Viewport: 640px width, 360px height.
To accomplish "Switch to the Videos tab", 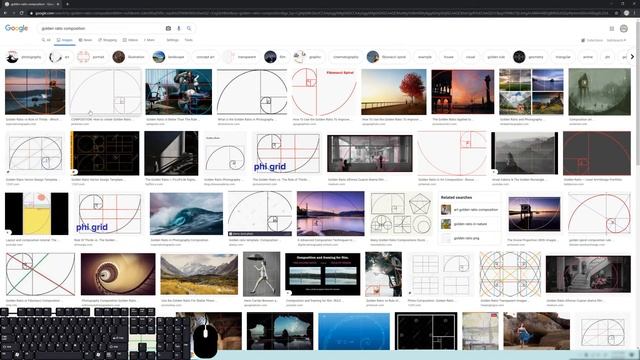I will [130, 40].
